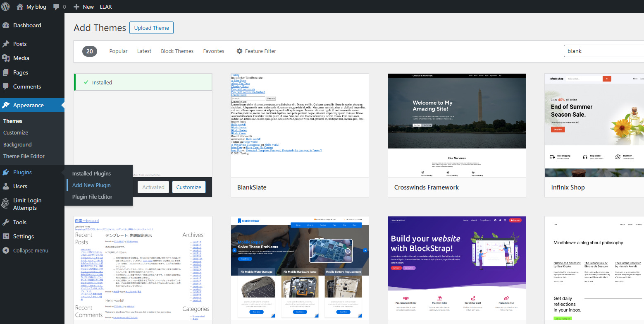Click the Posts pushpin icon
Viewport: 644px width, 324px height.
point(6,44)
